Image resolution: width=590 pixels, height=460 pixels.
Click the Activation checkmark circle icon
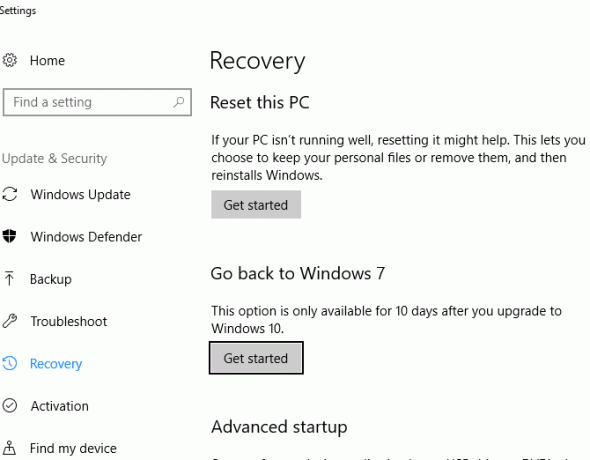click(9, 406)
